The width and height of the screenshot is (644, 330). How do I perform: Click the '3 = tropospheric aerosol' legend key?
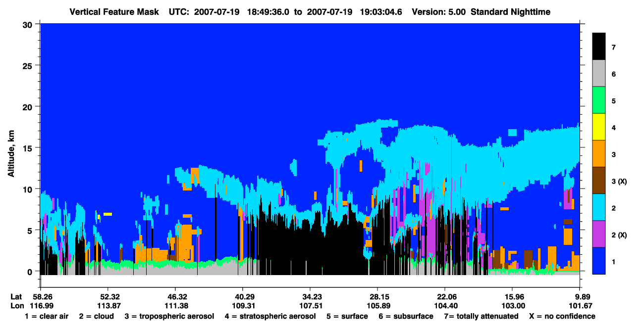[169, 316]
